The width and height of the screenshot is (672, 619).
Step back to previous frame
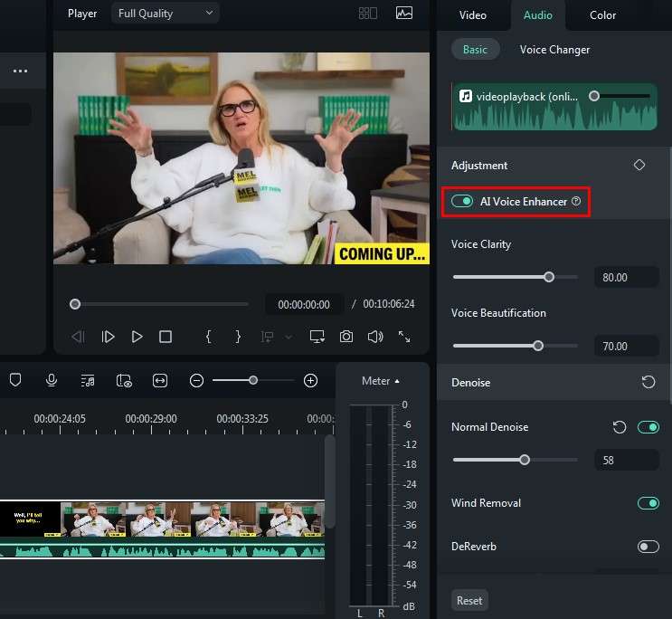(79, 337)
